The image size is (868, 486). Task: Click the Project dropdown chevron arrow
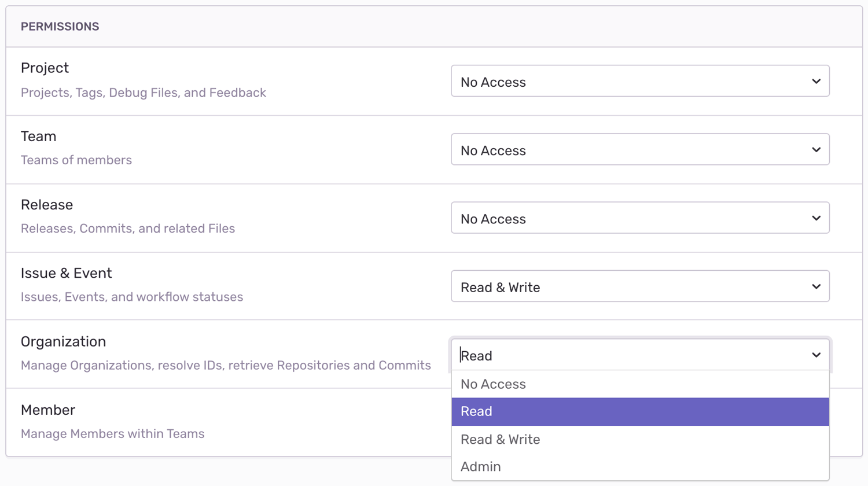pos(816,82)
